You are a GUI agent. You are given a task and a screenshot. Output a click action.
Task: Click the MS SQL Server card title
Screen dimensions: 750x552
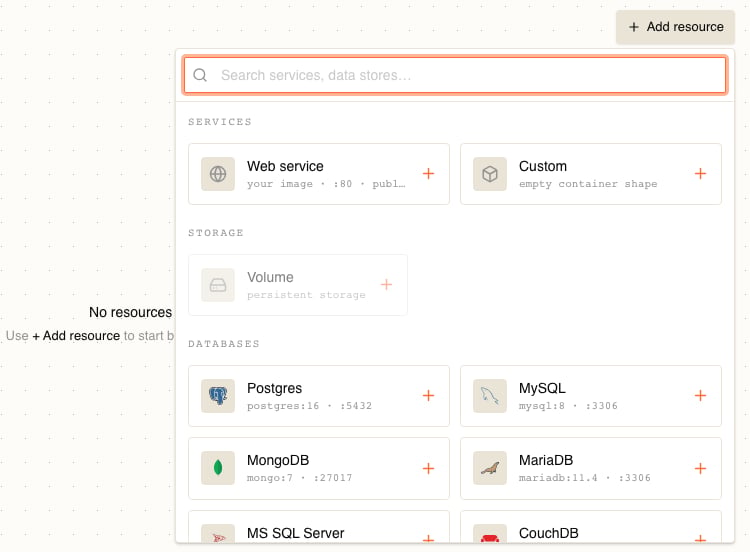pyautogui.click(x=296, y=533)
